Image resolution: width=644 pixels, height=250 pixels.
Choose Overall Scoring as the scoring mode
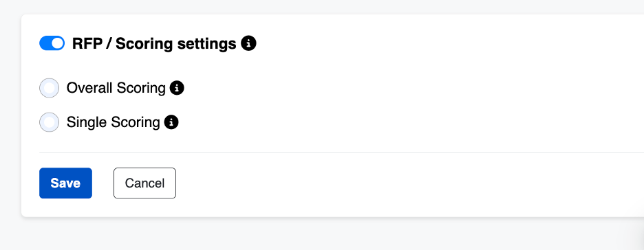click(50, 88)
